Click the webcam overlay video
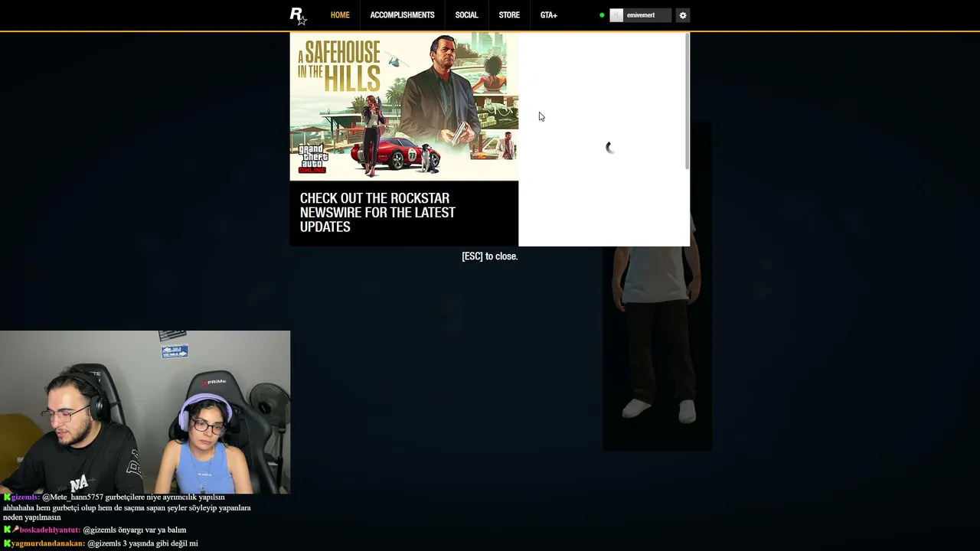Viewport: 980px width, 551px height. (x=145, y=412)
